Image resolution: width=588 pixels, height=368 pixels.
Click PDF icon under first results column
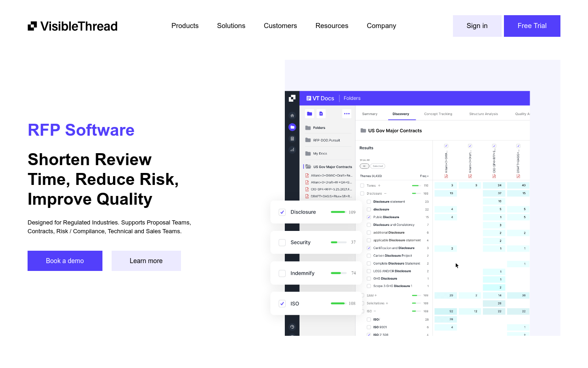click(x=446, y=176)
